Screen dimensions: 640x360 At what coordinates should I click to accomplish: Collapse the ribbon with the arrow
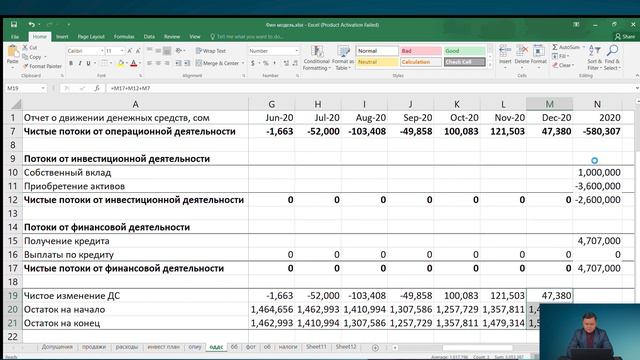637,76
